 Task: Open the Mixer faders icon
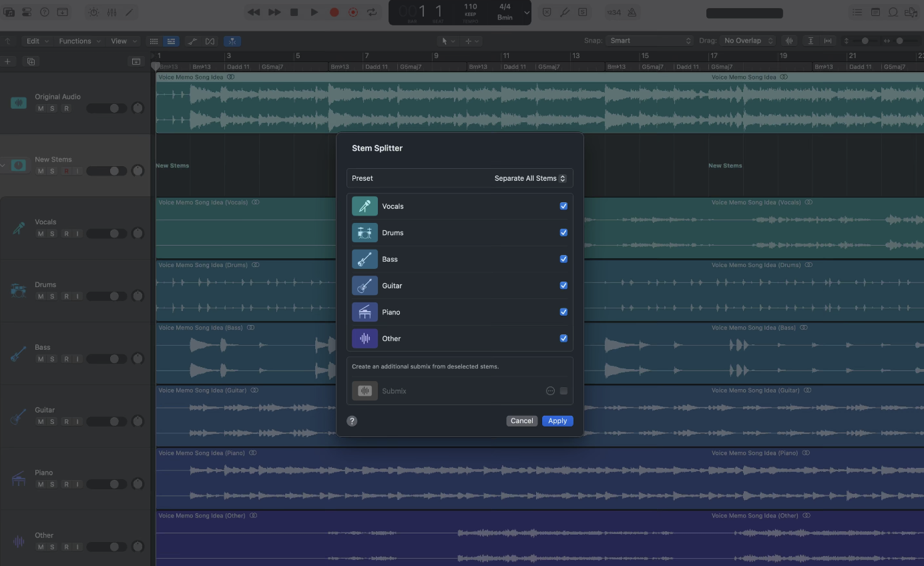point(111,12)
